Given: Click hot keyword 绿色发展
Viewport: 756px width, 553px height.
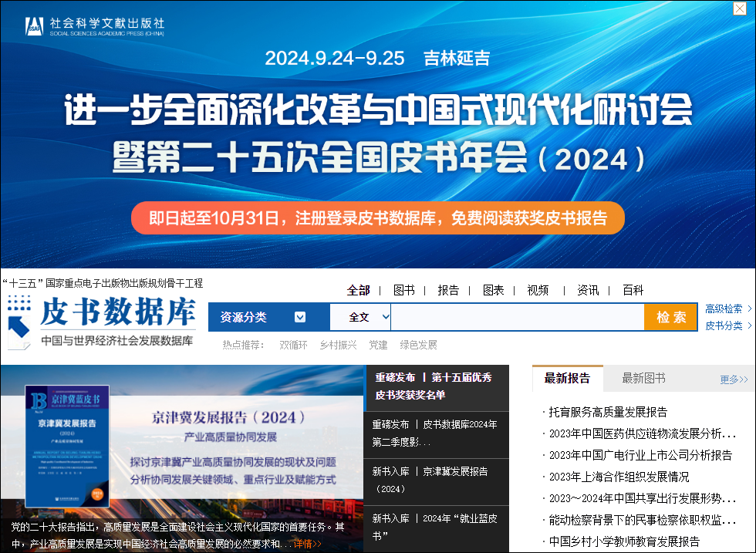Looking at the screenshot, I should (x=418, y=345).
